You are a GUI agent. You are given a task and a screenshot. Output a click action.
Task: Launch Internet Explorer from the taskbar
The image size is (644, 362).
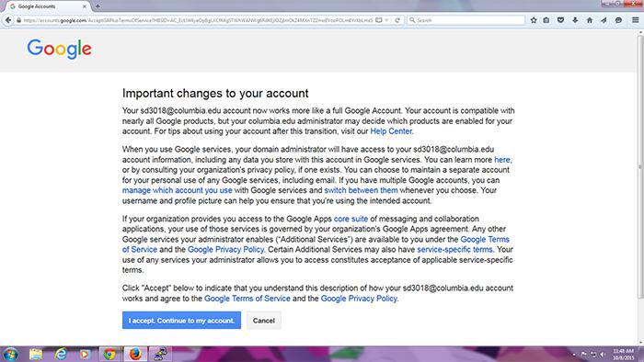[61, 354]
